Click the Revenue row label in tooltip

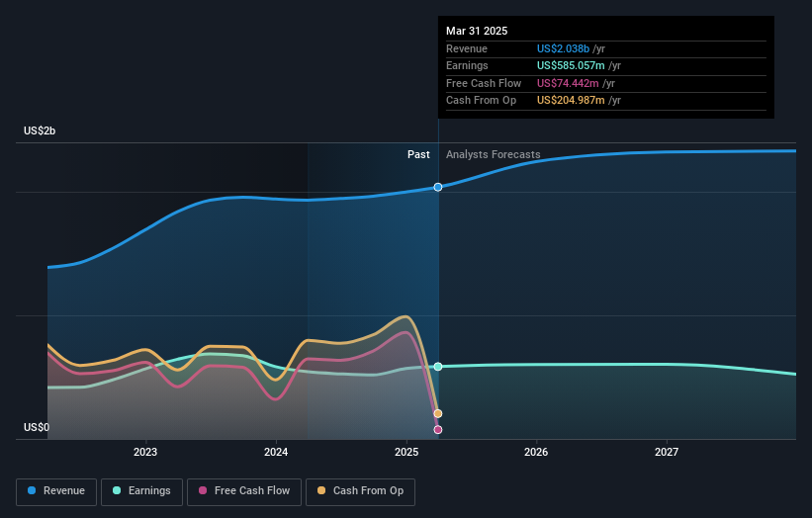pos(467,48)
